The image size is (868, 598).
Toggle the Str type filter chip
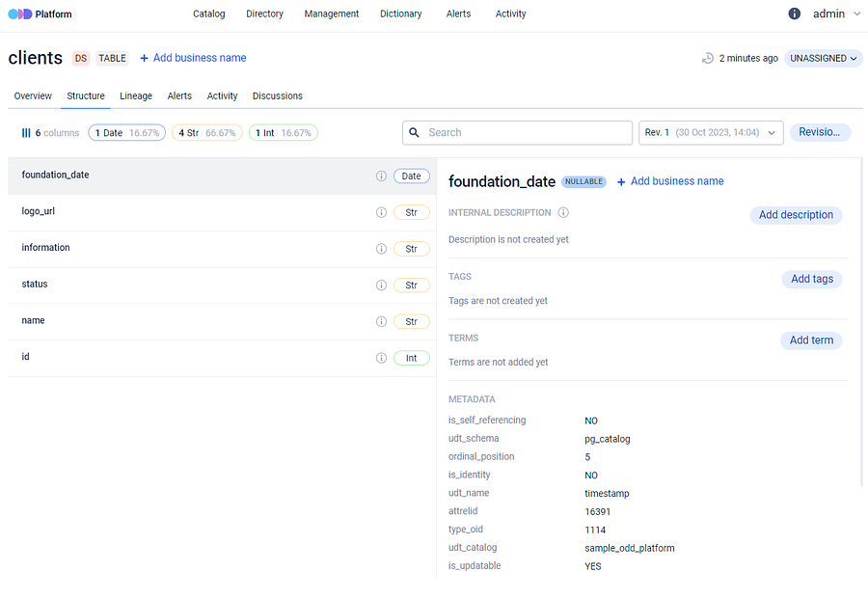pos(206,133)
